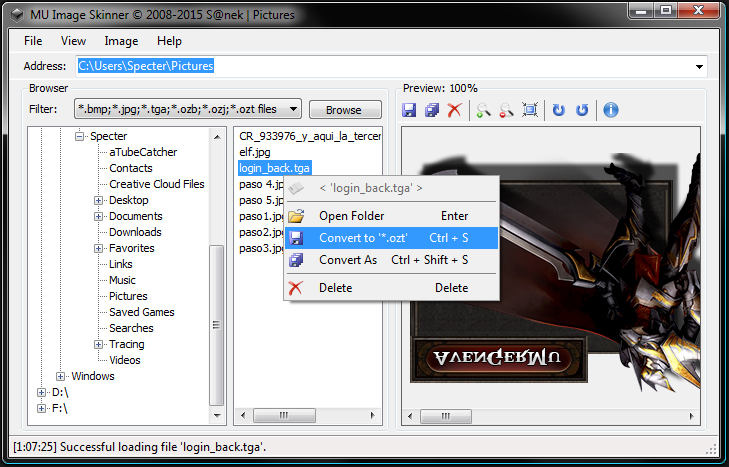The height and width of the screenshot is (467, 729).
Task: Click the app cube icon in title bar
Action: click(18, 15)
